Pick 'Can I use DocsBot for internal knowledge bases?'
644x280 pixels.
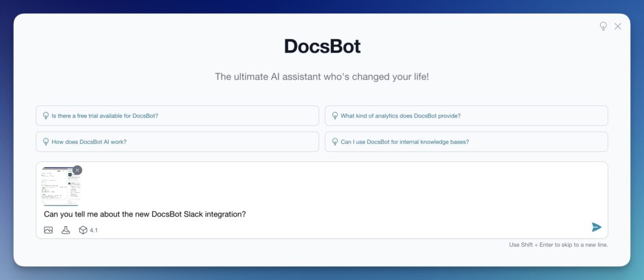(404, 142)
